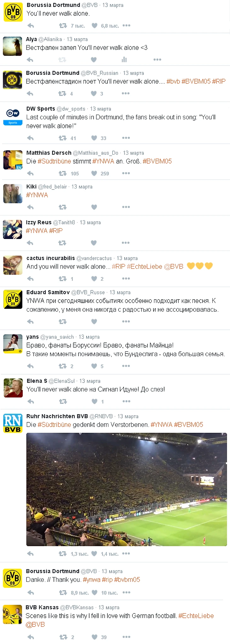
Task: Open @BVB mention in BVB Kansas tweet
Action: pyautogui.click(x=35, y=624)
